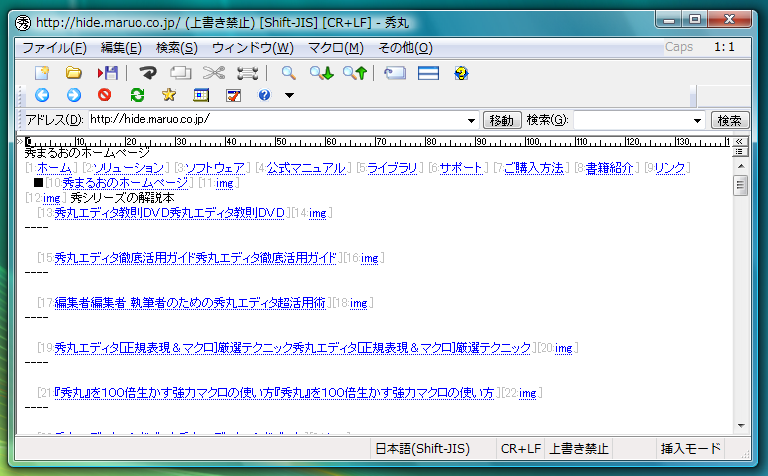This screenshot has height=476, width=768.
Task: Click the split window icon
Action: click(428, 73)
